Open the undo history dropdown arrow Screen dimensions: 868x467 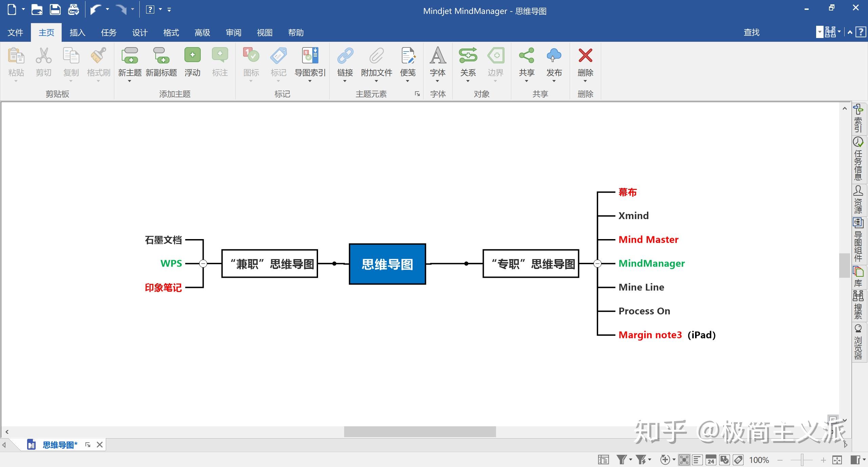tap(107, 9)
